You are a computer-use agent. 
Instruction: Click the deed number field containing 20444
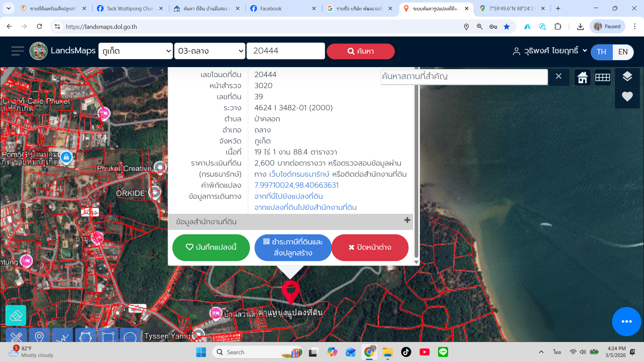point(286,51)
